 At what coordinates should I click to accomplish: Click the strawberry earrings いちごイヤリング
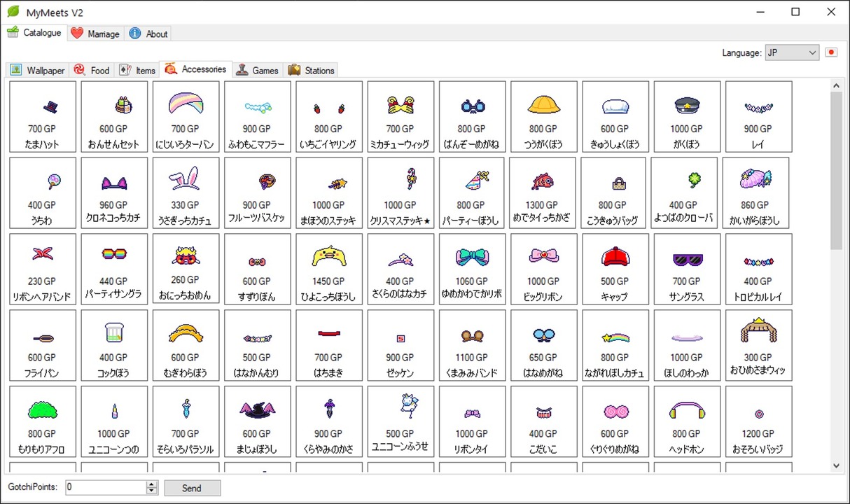(329, 116)
